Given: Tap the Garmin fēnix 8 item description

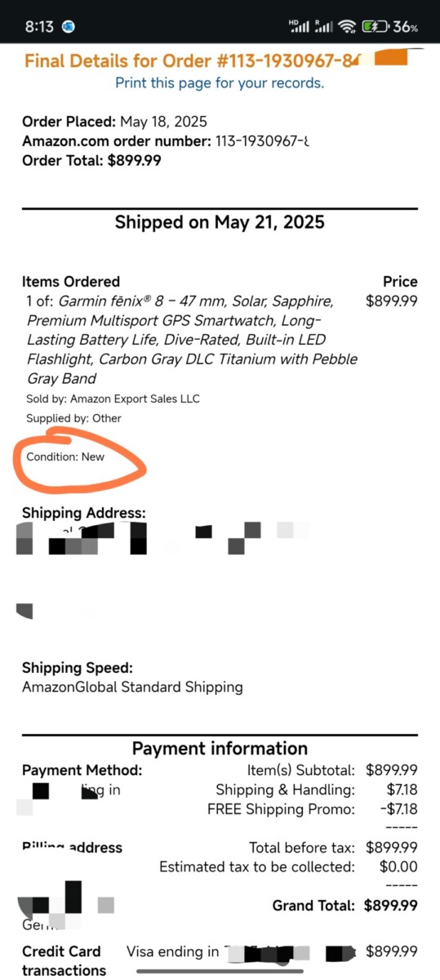Looking at the screenshot, I should coord(192,340).
